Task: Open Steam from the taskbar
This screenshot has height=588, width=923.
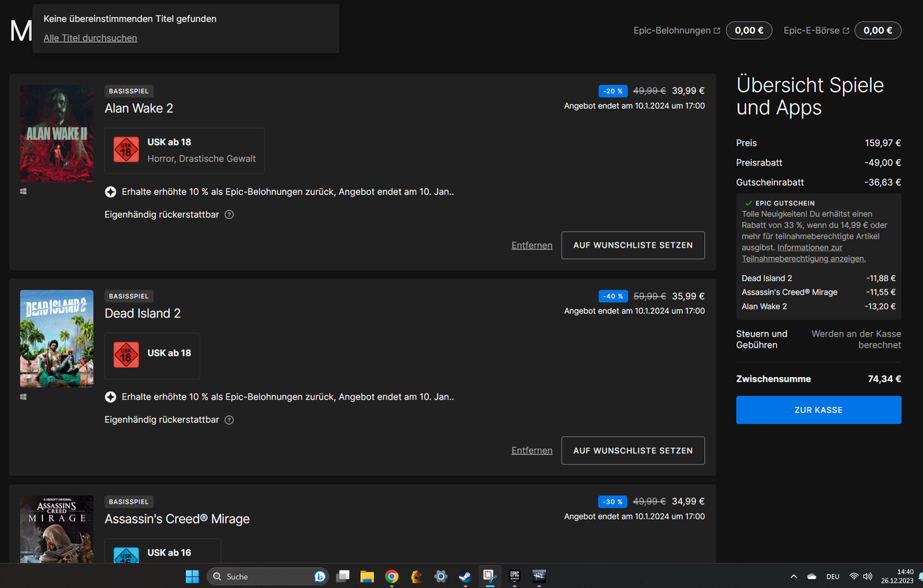Action: pos(465,576)
